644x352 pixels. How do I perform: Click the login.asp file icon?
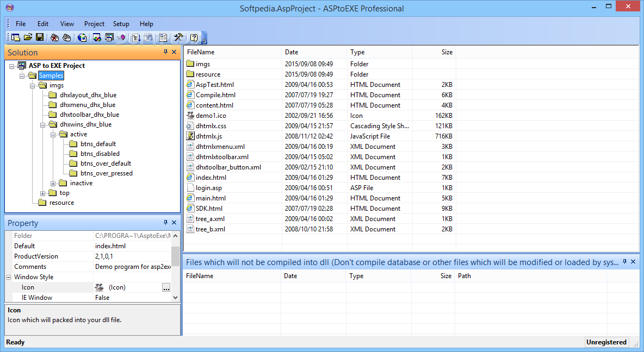click(190, 187)
